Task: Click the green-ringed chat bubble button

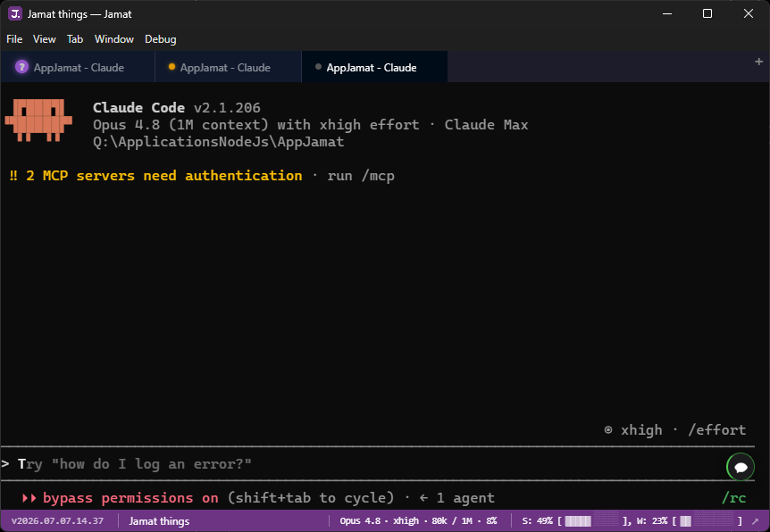Action: pos(741,467)
